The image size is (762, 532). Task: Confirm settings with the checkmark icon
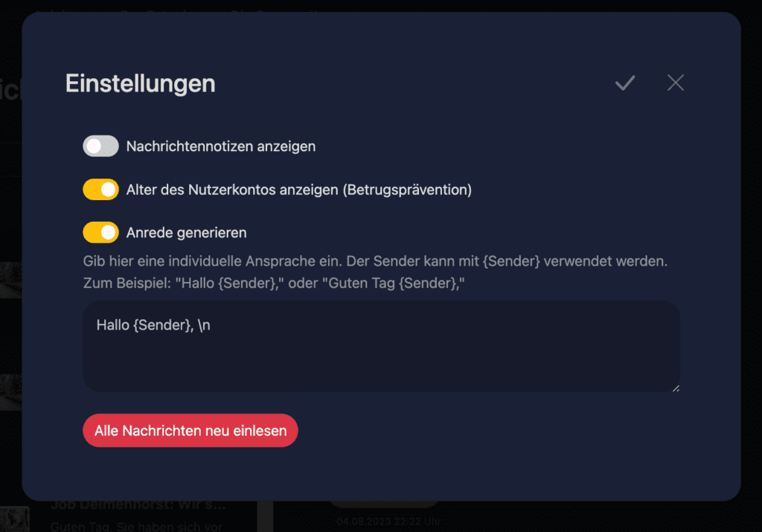pos(625,83)
